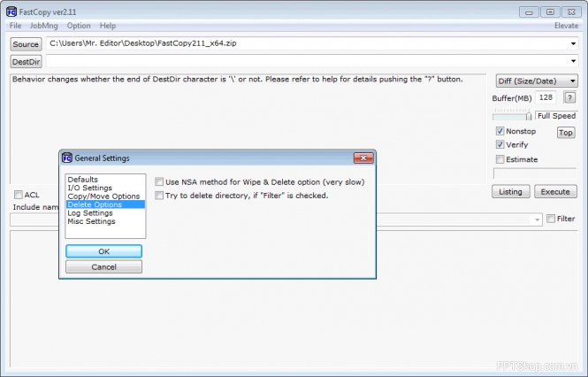This screenshot has width=588, height=377.
Task: Enable NSA method for Wipe & Delete
Action: coord(159,182)
